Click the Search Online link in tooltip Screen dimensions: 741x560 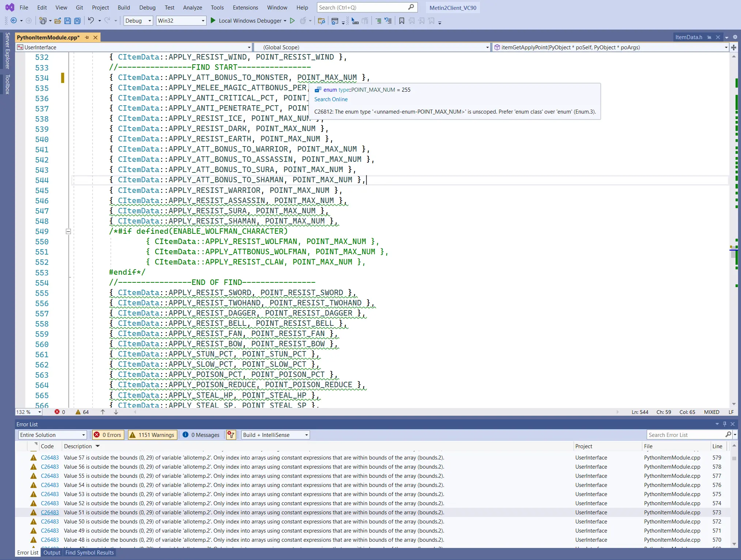[x=331, y=99]
